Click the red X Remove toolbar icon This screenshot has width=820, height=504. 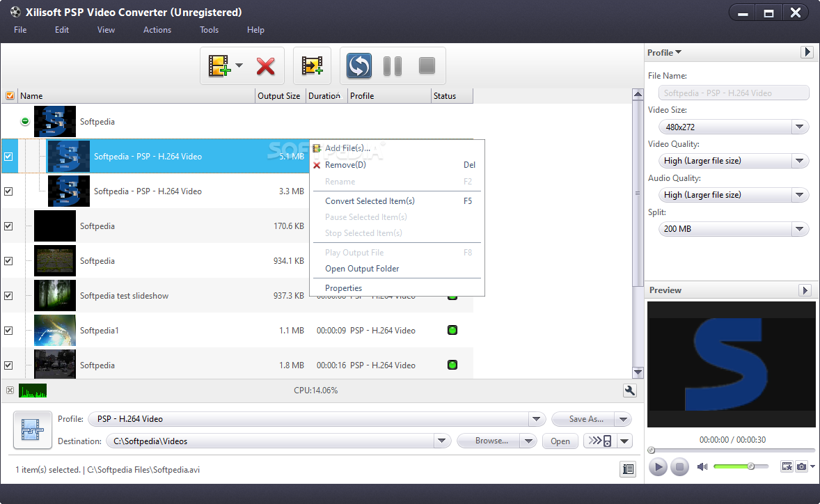point(265,66)
